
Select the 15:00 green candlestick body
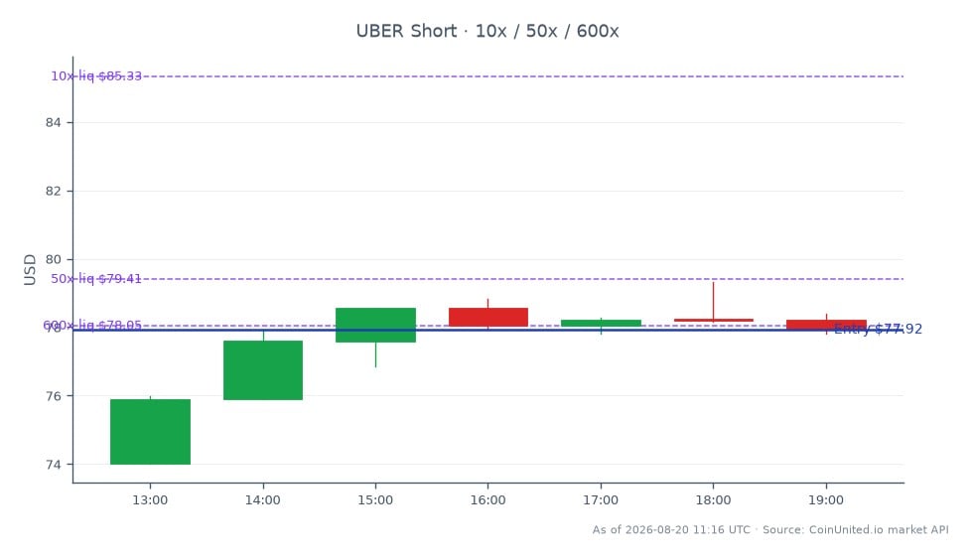coord(375,325)
